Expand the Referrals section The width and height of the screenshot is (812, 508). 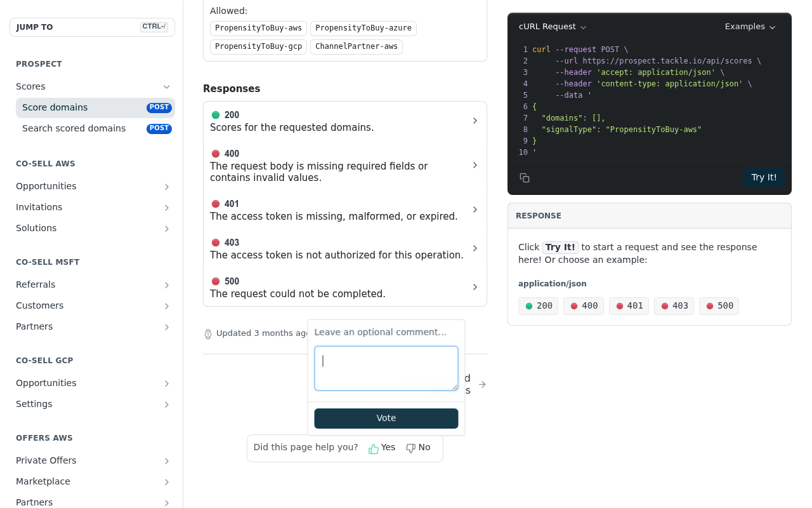tap(167, 285)
